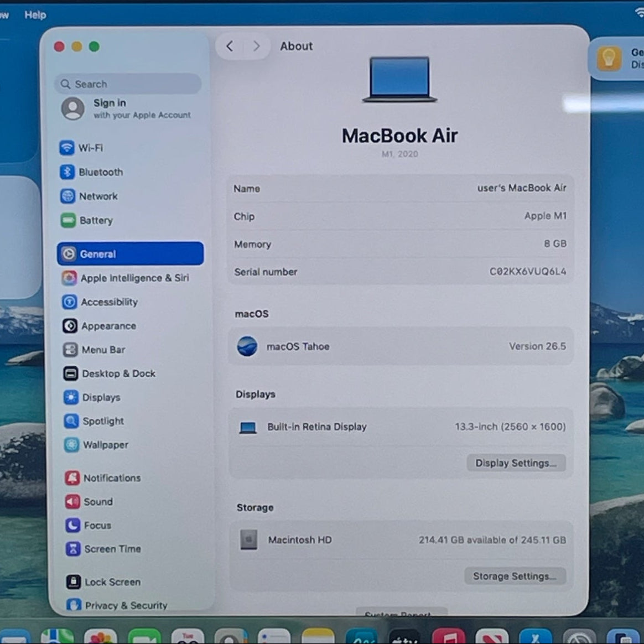The height and width of the screenshot is (644, 644).
Task: Click the MacBook Air laptop image
Action: click(399, 80)
